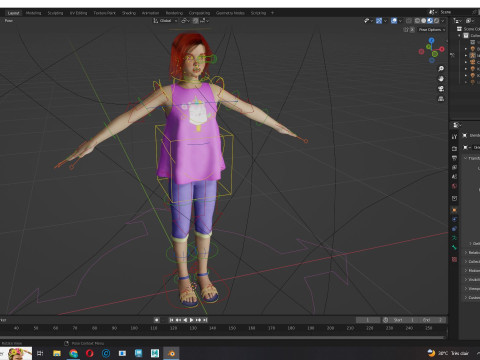This screenshot has width=480, height=360.
Task: Click the blue Z axis on navigation gizmo
Action: point(432,40)
